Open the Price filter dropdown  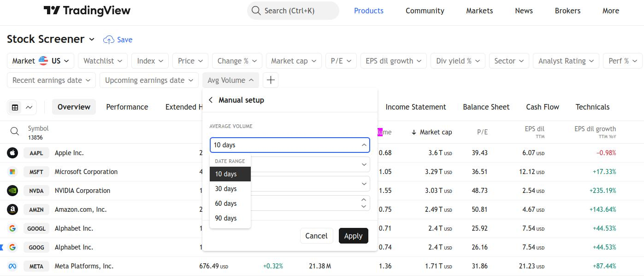pos(190,61)
